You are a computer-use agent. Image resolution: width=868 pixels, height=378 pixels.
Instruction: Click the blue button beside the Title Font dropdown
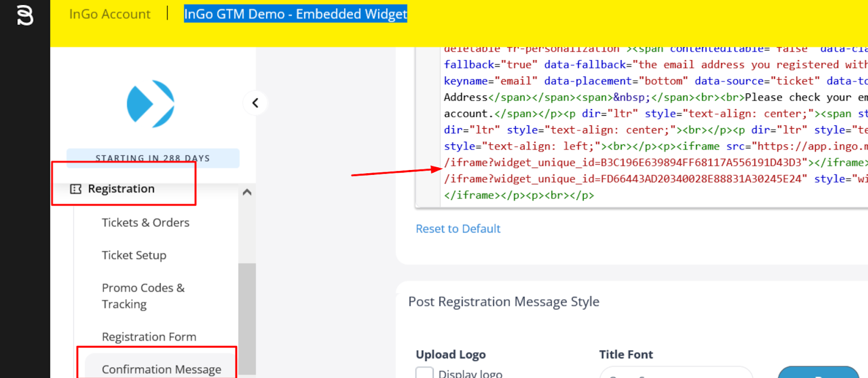coord(819,373)
